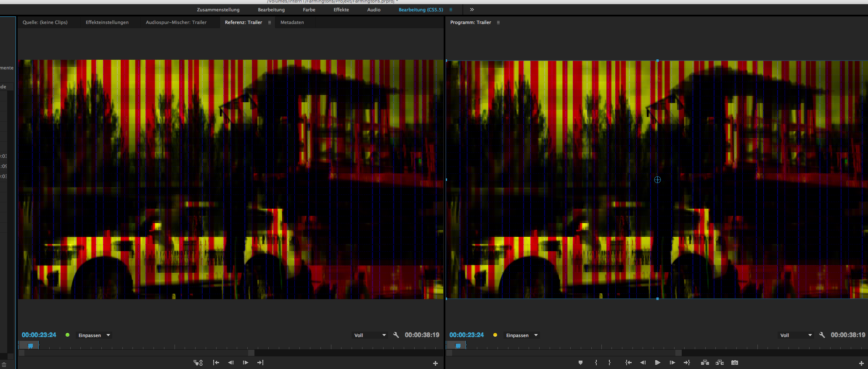Open Einpassen zoom dropdown in Reference monitor
Viewport: 868px width, 369px height.
tap(94, 335)
